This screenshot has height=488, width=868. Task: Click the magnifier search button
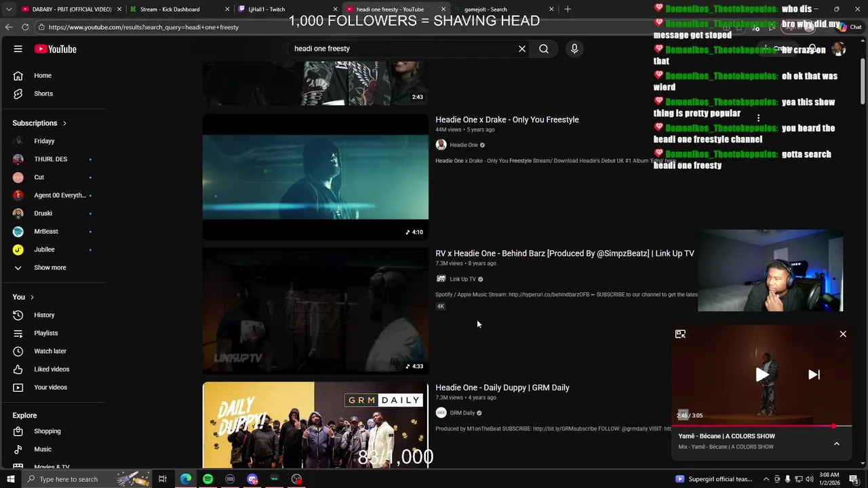(544, 49)
